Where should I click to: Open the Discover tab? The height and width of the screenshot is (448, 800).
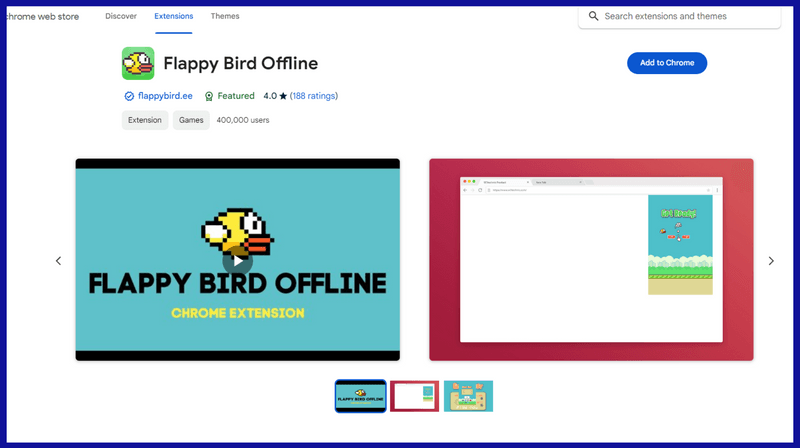pos(121,16)
